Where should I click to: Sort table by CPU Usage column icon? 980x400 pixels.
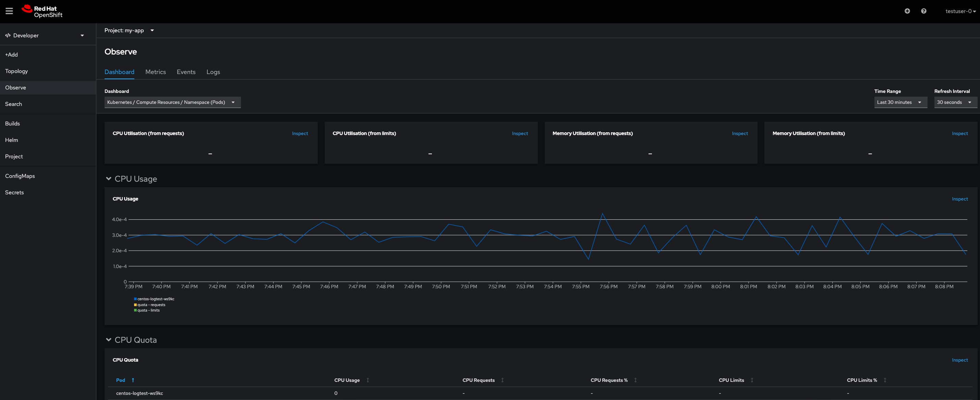(x=367, y=380)
